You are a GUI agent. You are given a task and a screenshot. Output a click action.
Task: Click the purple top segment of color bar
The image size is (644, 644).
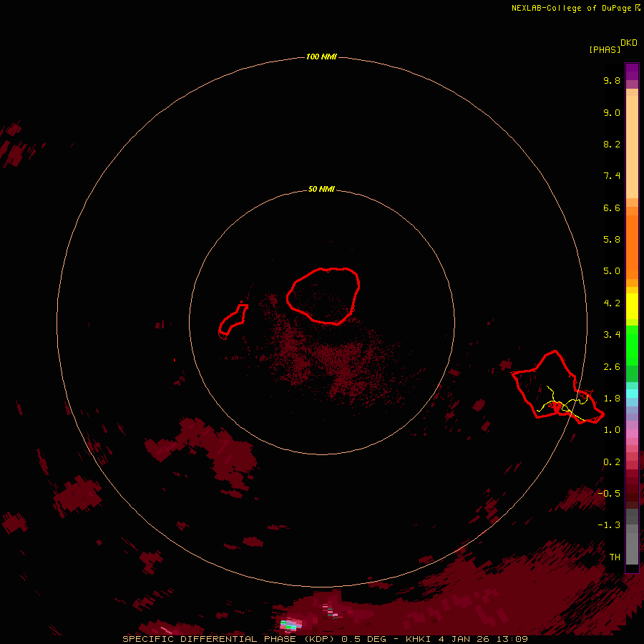click(632, 72)
